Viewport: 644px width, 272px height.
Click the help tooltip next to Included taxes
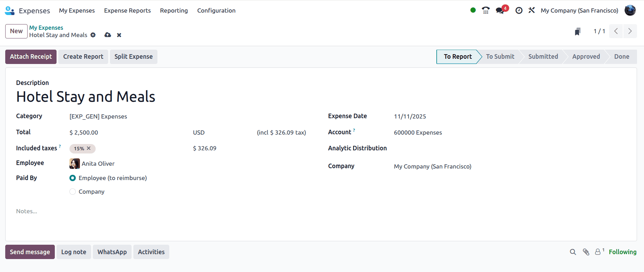point(60,146)
